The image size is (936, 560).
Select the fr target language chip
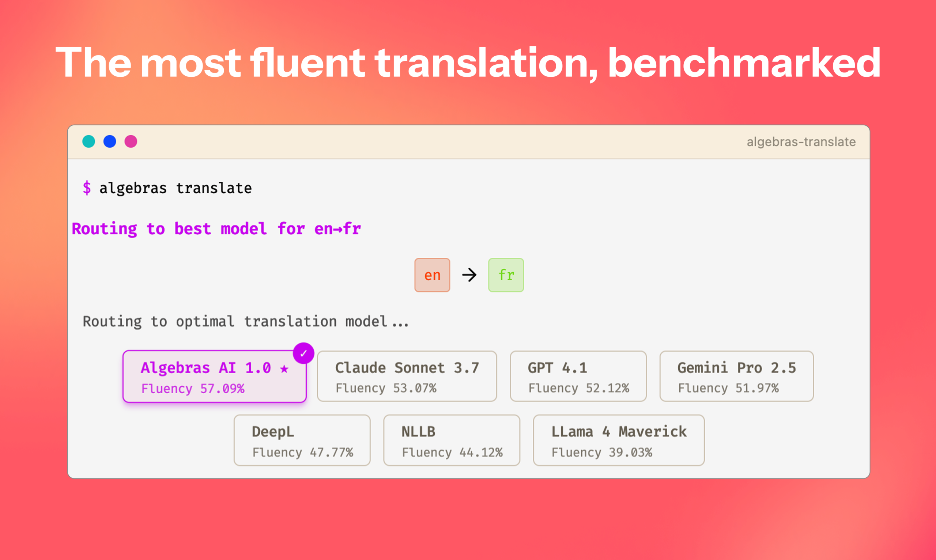point(506,275)
